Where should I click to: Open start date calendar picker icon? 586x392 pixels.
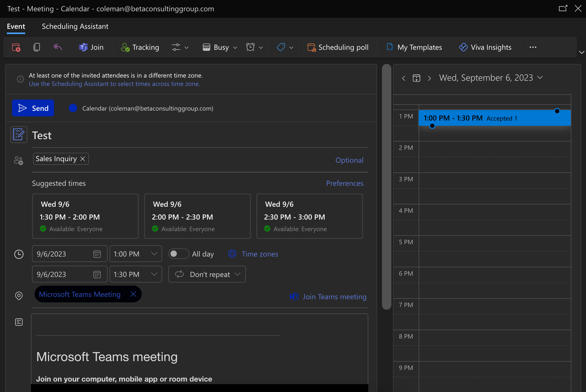pos(97,254)
